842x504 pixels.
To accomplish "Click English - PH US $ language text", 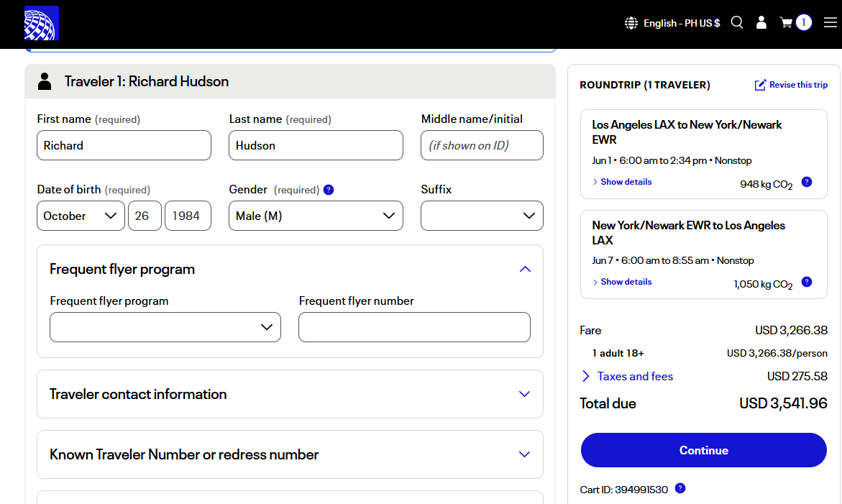I will point(682,23).
